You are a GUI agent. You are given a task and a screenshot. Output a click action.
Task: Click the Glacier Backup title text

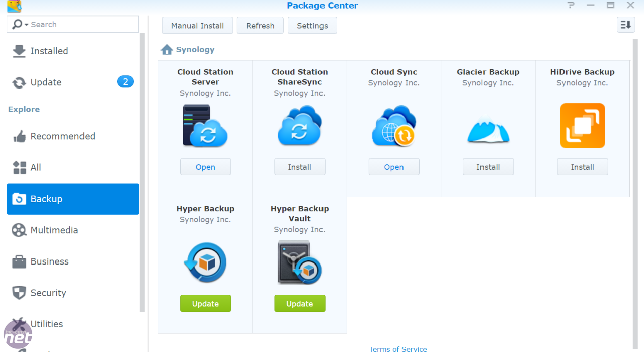coord(488,72)
